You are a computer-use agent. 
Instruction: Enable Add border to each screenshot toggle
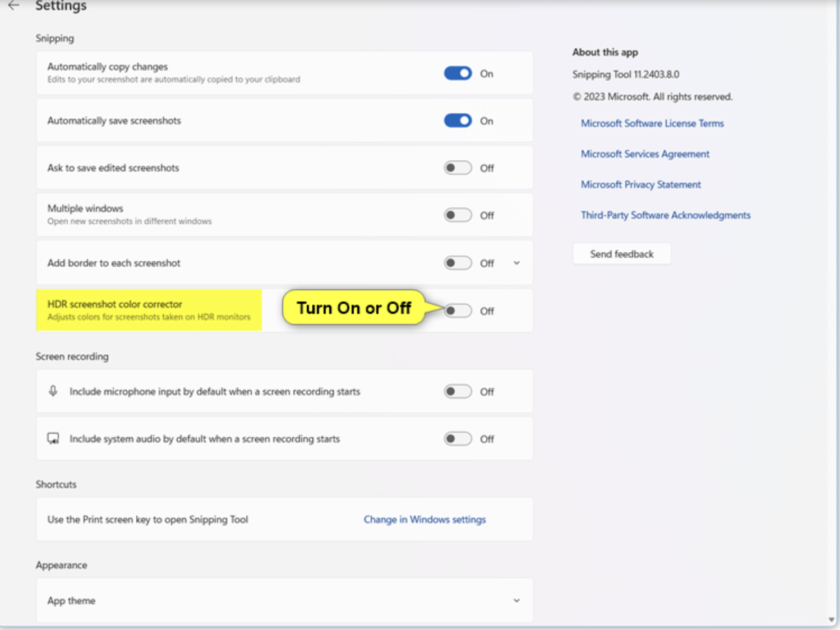tap(458, 263)
